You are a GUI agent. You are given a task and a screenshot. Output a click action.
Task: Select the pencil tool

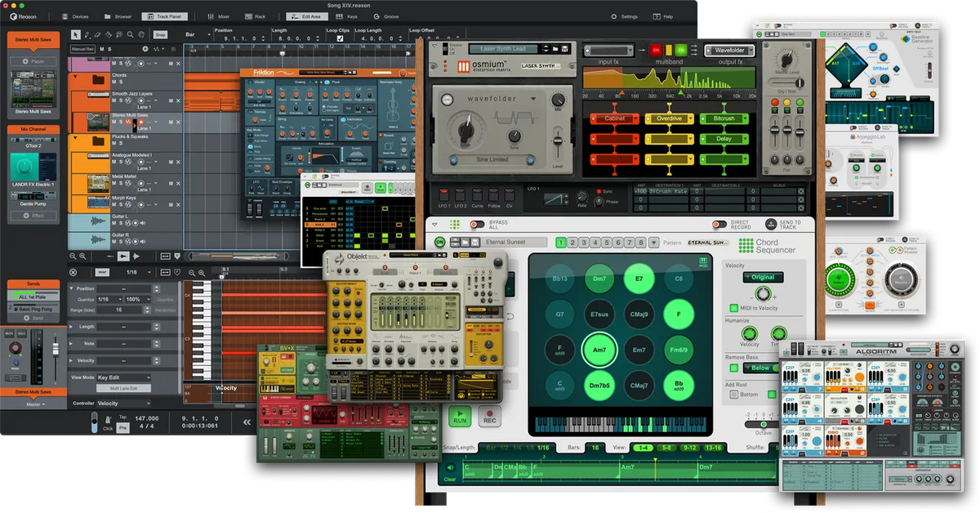(87, 34)
